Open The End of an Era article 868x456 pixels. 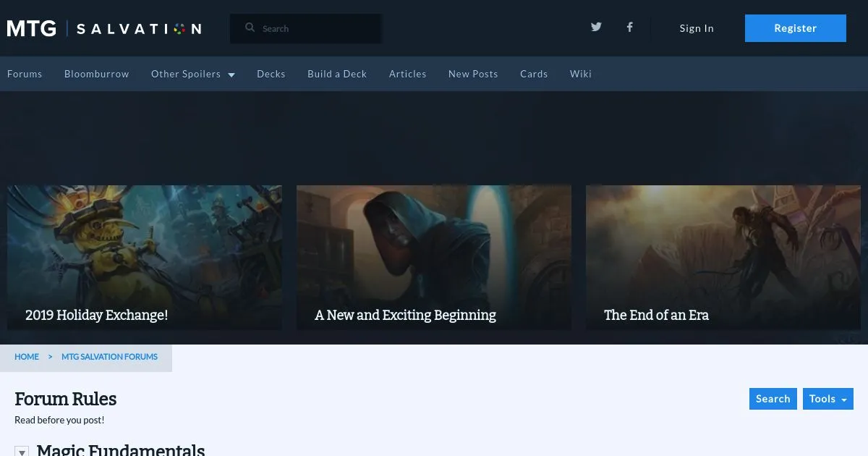(723, 258)
